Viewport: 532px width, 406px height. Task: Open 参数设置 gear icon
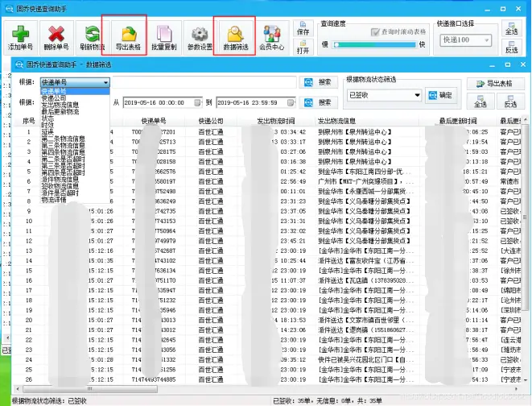(x=200, y=37)
